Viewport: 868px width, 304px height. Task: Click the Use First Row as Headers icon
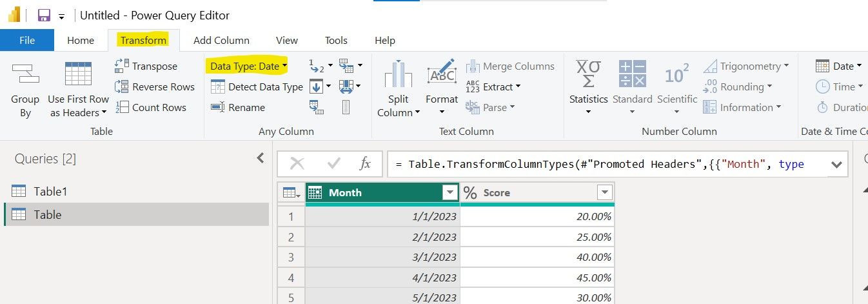78,75
